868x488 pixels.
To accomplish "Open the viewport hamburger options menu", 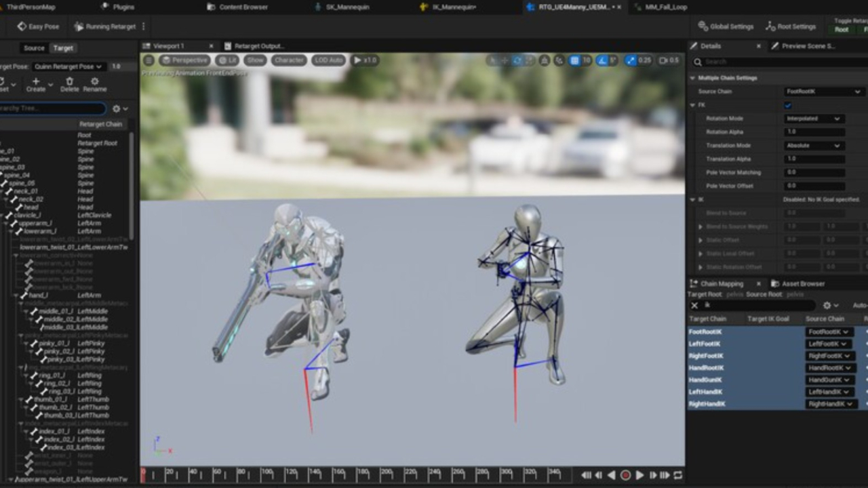I will coord(149,60).
